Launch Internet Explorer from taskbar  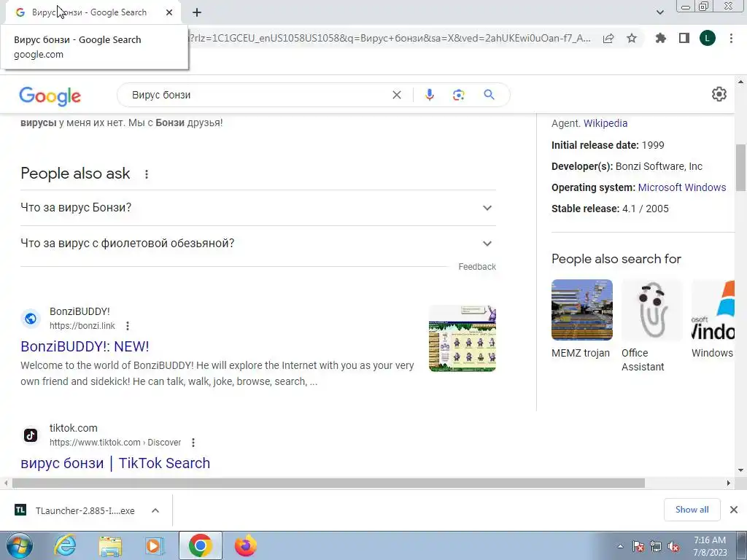(x=65, y=545)
